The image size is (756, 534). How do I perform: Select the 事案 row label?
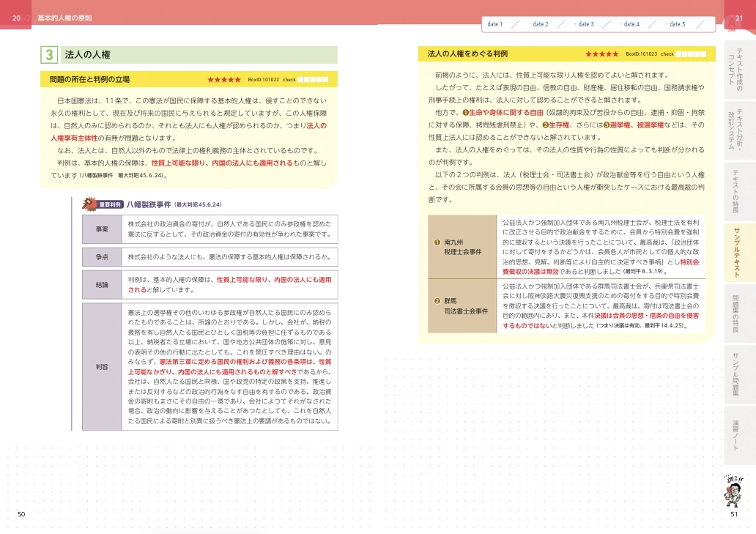(102, 229)
